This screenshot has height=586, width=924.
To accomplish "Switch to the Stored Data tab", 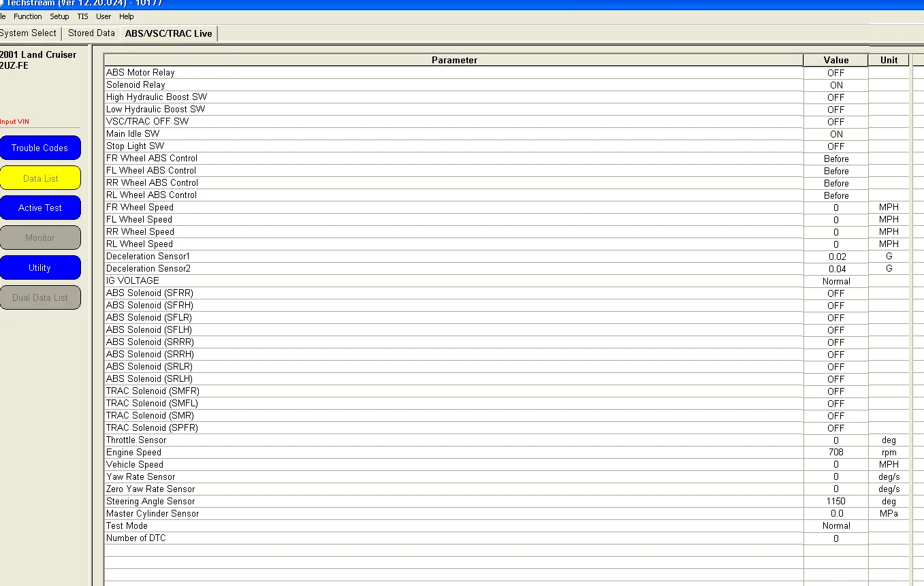I will [91, 33].
